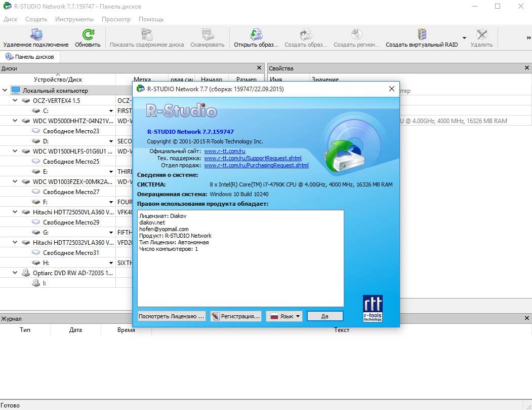The width and height of the screenshot is (532, 410).
Task: Collapse the OCZ-VERTEX4 1.5 node
Action: click(15, 100)
